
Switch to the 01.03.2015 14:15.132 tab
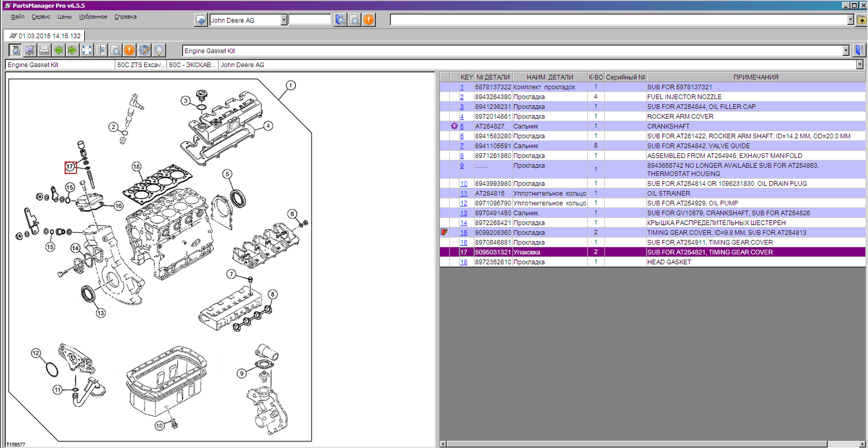click(x=45, y=36)
